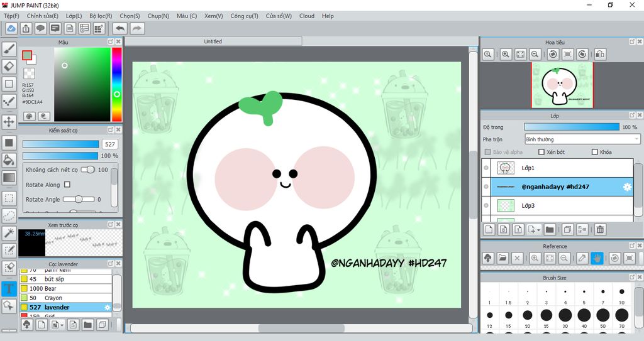
Task: Open the Chỉnh sửa(E) menu
Action: [42, 16]
